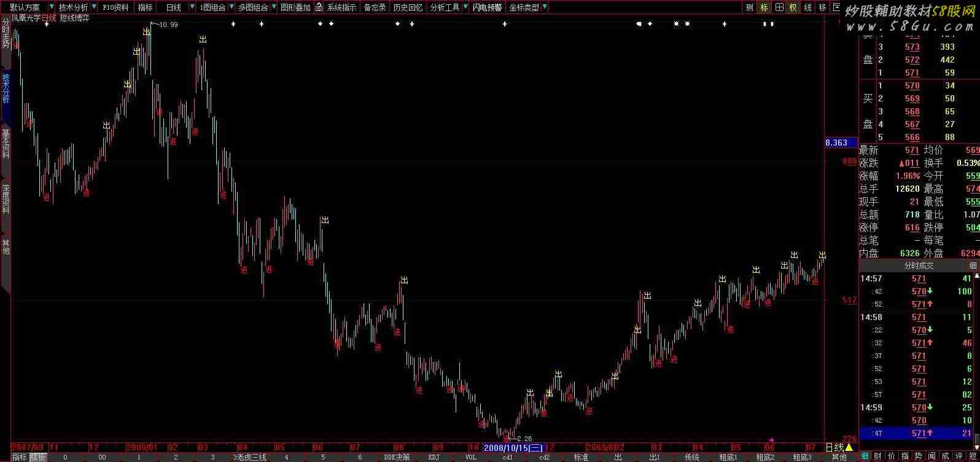This screenshot has width=980, height=462.
Task: Click the 细 button in 分时成交 header
Action: [973, 265]
